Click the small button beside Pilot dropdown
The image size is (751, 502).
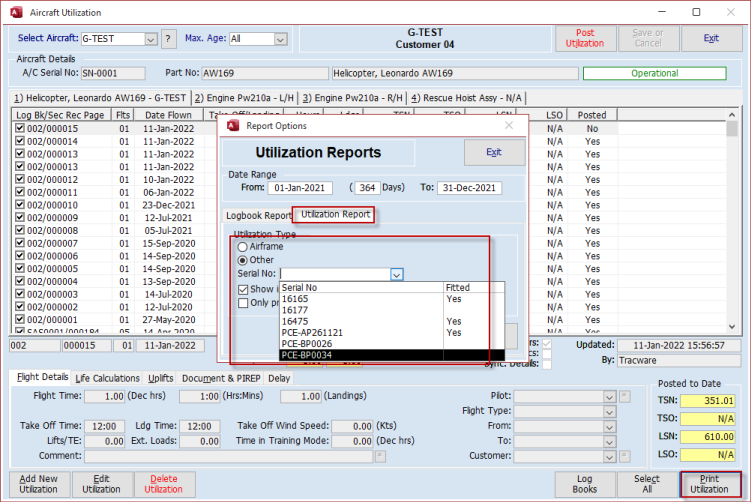(625, 396)
